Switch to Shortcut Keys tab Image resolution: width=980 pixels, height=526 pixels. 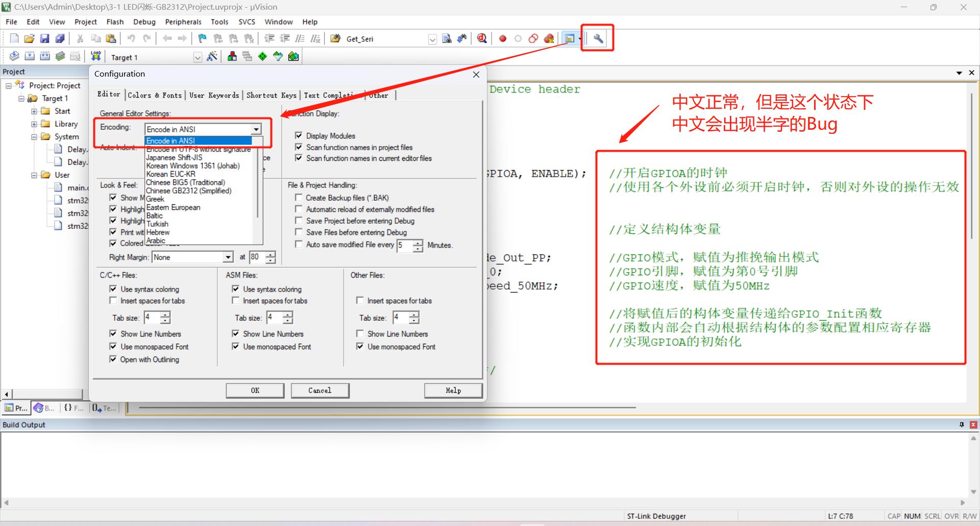(271, 95)
